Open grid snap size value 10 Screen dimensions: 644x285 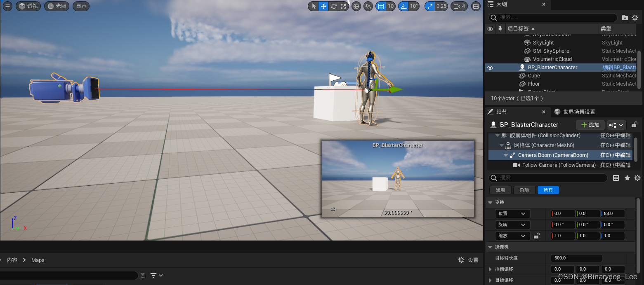(x=391, y=6)
